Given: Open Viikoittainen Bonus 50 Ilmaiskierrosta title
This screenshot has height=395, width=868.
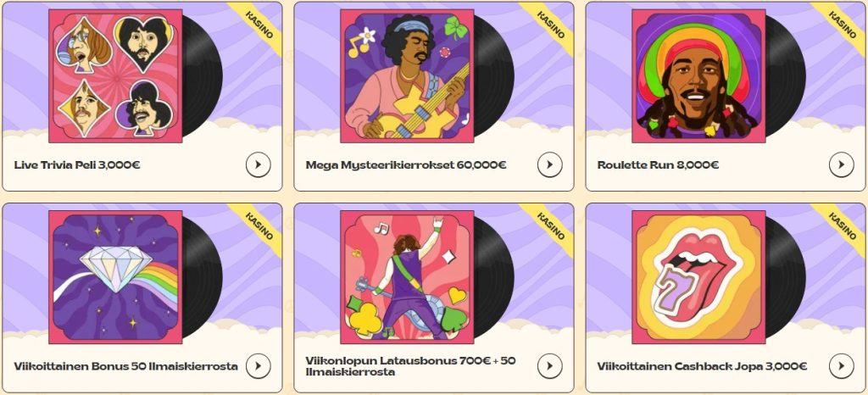Looking at the screenshot, I should (126, 366).
